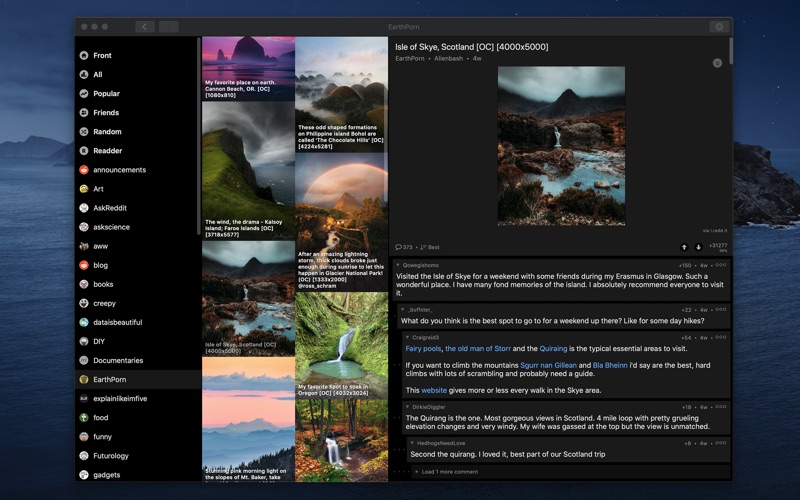Open Mt. Baker pink morning light thumbnail
Viewport: 800px width, 500px height.
click(x=248, y=419)
